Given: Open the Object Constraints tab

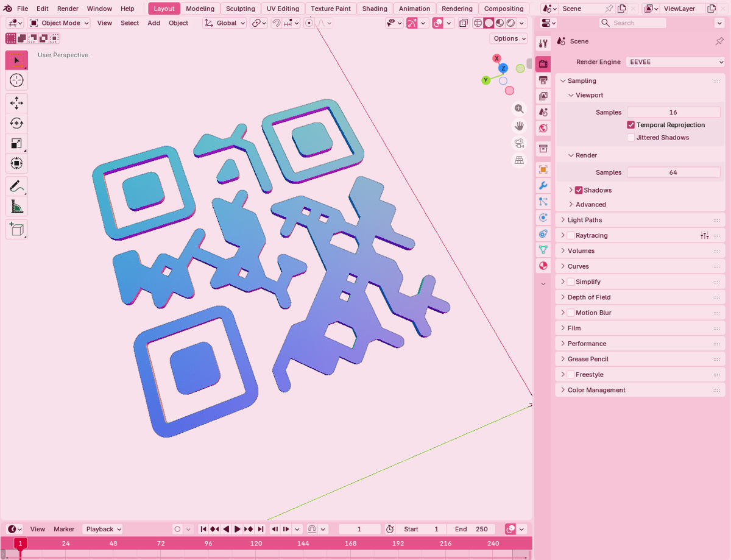Looking at the screenshot, I should click(x=543, y=233).
